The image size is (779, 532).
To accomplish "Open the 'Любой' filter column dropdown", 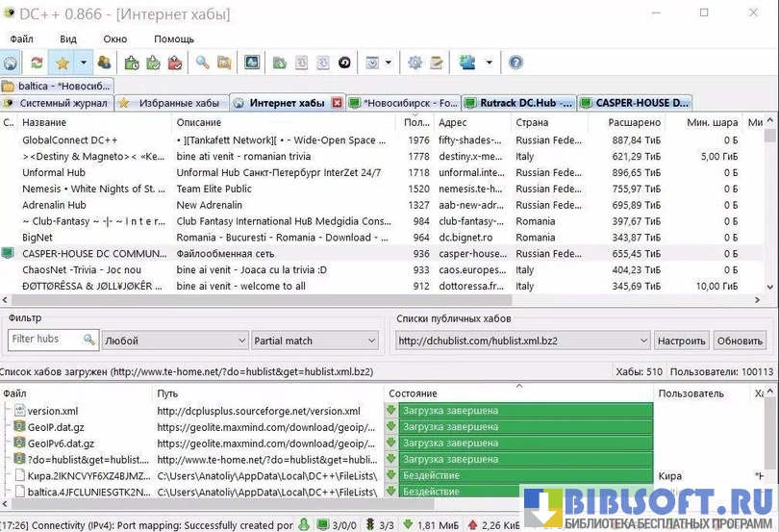I will [x=174, y=341].
